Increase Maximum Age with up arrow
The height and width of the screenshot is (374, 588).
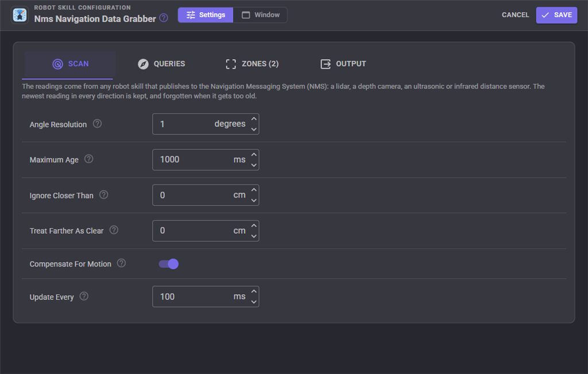tap(254, 155)
